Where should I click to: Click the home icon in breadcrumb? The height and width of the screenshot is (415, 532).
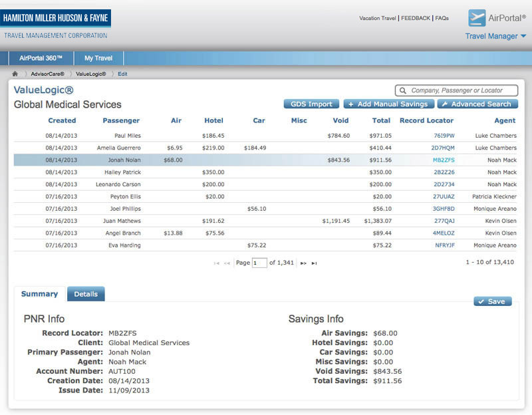click(15, 74)
